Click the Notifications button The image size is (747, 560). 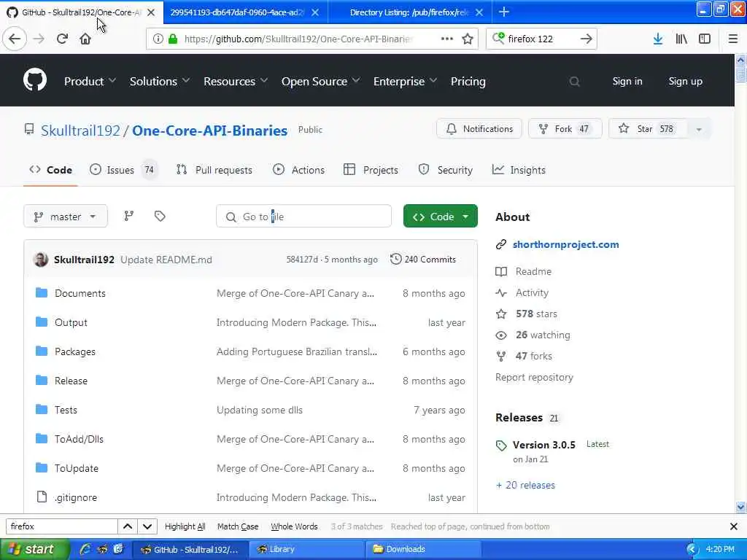point(479,129)
